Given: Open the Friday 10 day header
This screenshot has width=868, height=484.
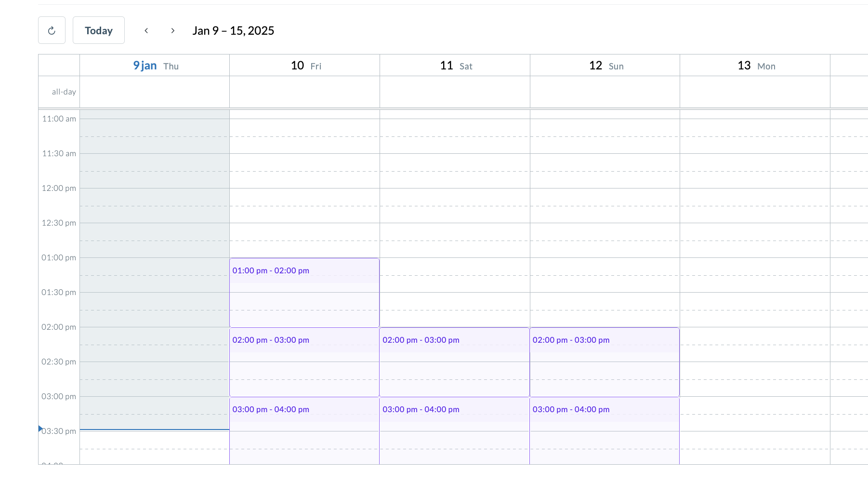Looking at the screenshot, I should [x=304, y=65].
